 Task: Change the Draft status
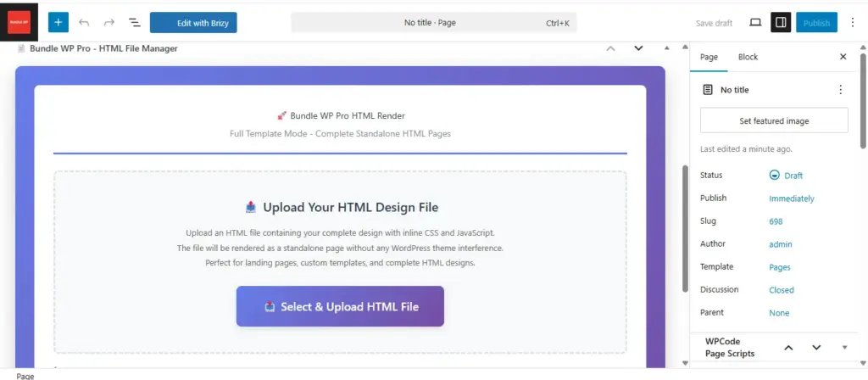point(786,176)
